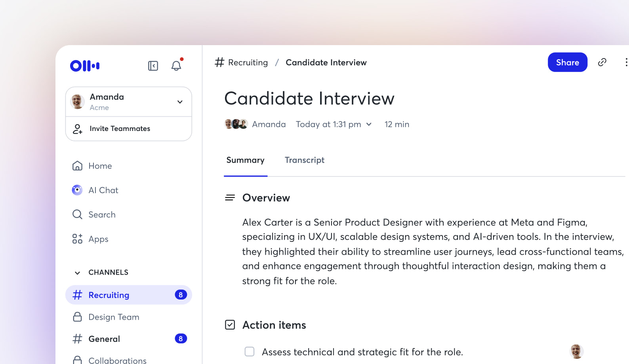Expand the Amanda Acme workspace dropdown
The width and height of the screenshot is (629, 364).
[180, 102]
